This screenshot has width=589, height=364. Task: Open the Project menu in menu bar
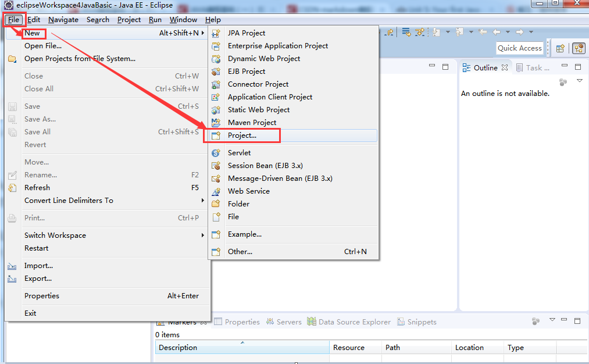[129, 20]
